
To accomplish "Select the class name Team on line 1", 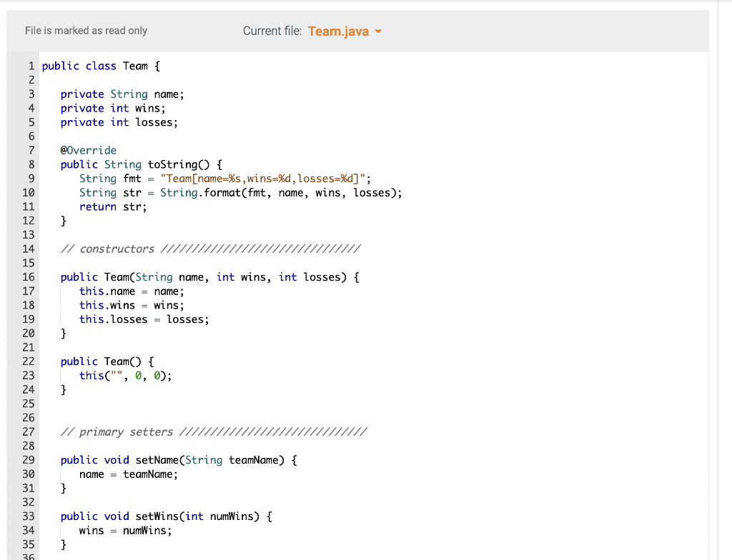I will tap(135, 66).
